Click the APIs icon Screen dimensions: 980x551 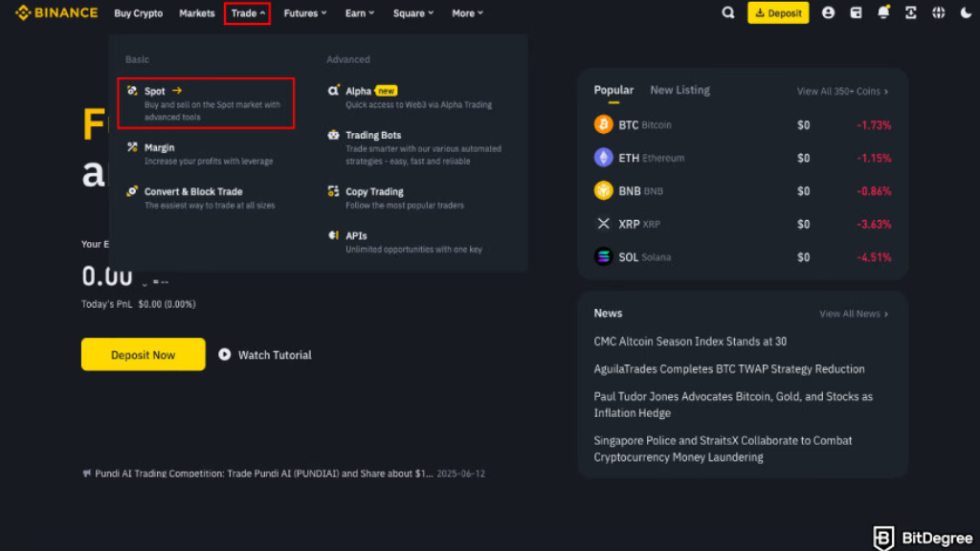(x=334, y=235)
